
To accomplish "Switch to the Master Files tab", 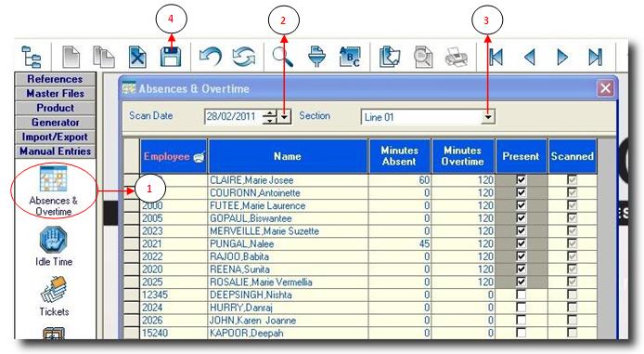I will pyautogui.click(x=55, y=93).
